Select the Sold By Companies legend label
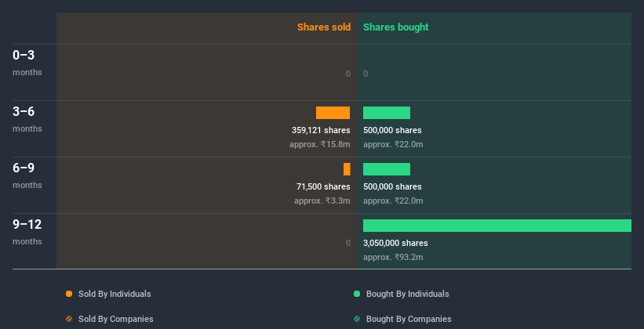644x329 pixels. pos(116,319)
